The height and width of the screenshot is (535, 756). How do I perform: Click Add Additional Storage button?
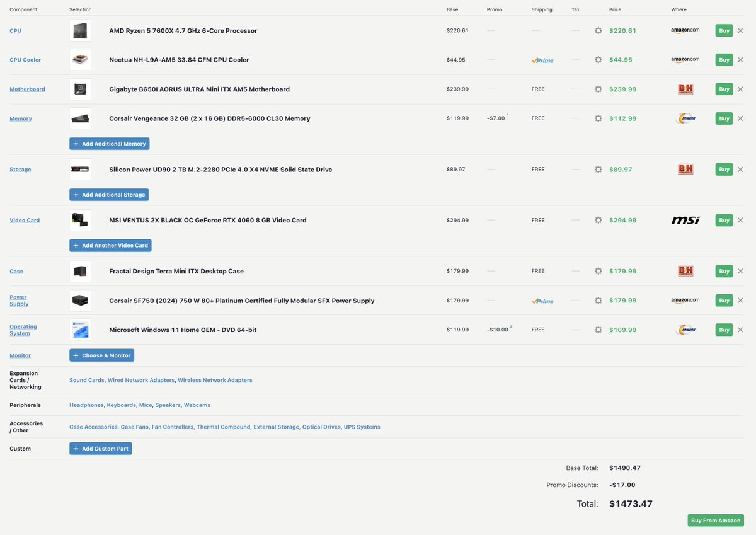coord(109,195)
